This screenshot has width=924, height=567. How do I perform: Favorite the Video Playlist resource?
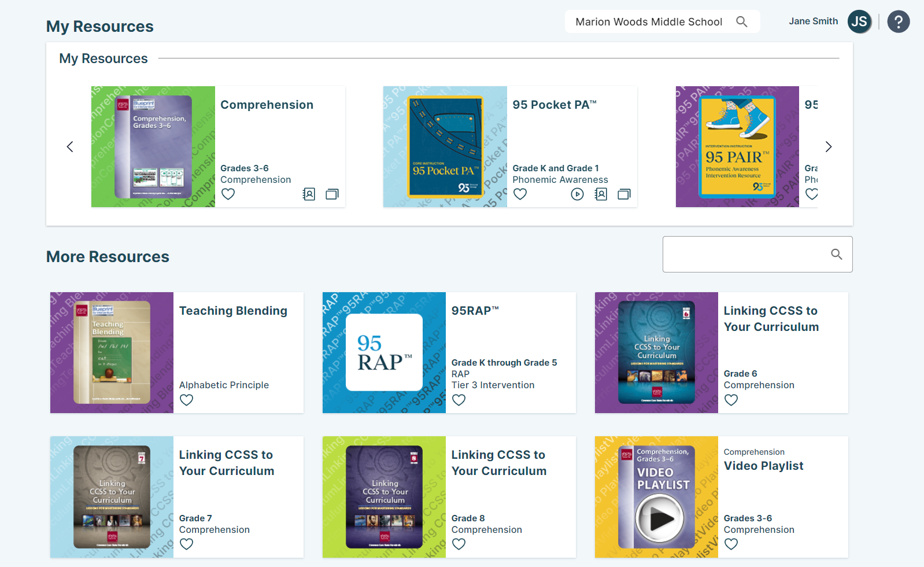pos(731,544)
